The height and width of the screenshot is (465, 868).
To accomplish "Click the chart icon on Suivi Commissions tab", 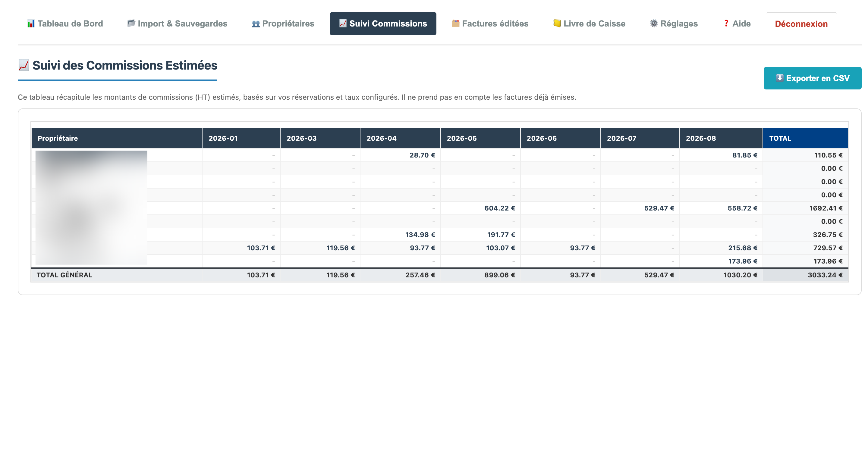I will pos(343,23).
